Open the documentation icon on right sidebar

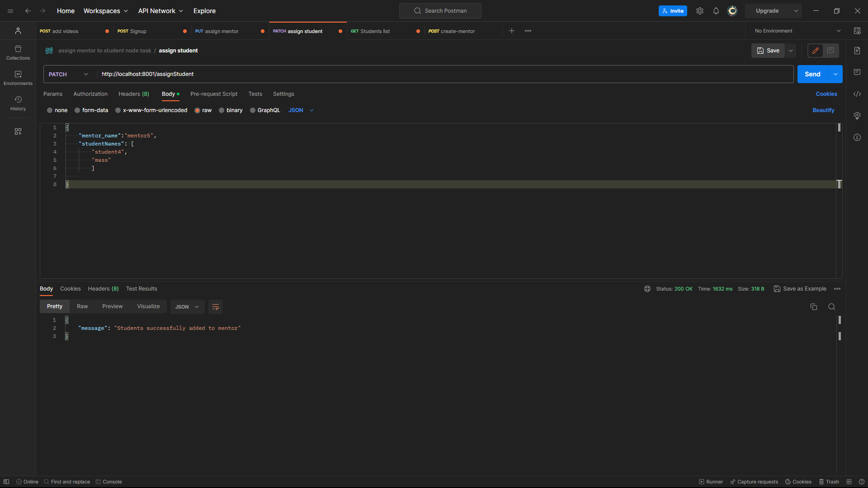click(x=858, y=51)
